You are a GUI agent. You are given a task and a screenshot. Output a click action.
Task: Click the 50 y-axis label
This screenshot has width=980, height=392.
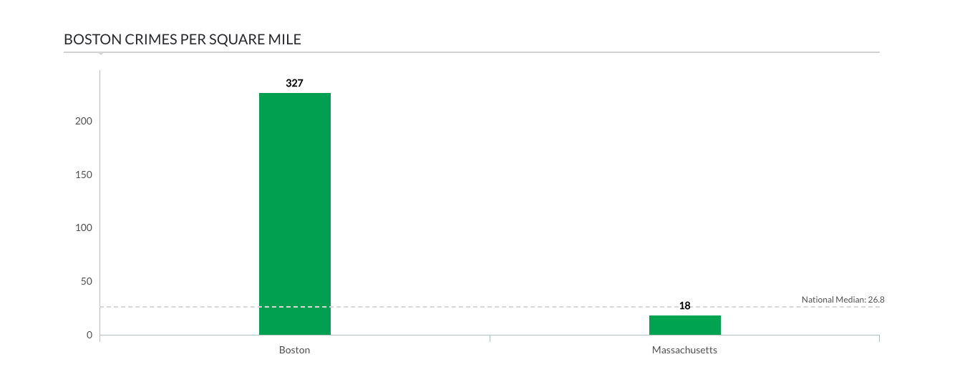click(x=87, y=281)
